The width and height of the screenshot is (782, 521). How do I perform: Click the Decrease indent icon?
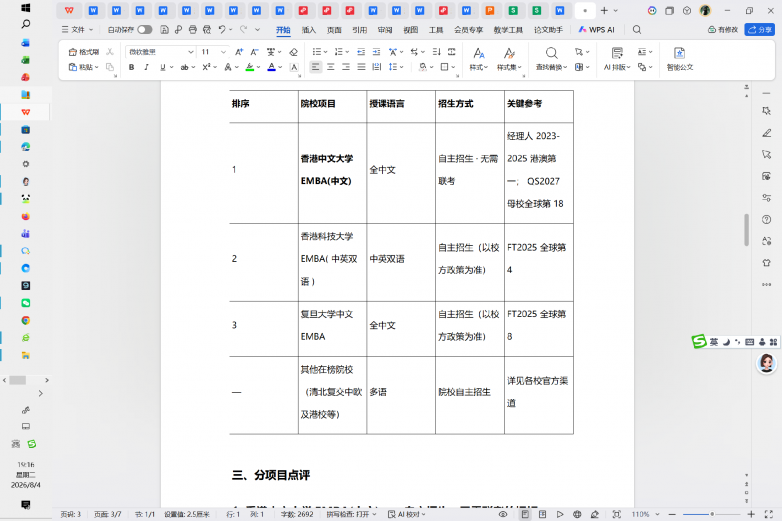coord(361,52)
